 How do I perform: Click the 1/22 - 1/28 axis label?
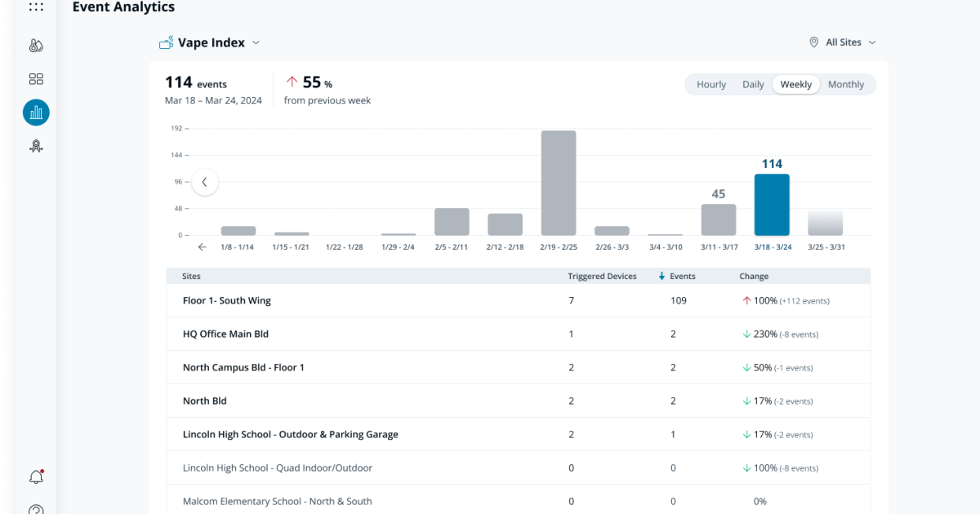coord(345,247)
